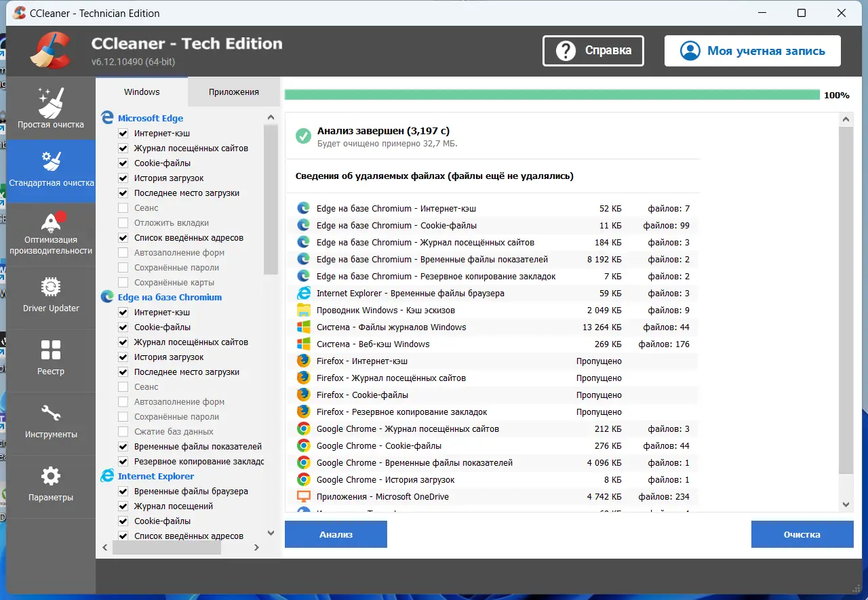Click the folder icon for Проводник Windows
Image resolution: width=868 pixels, height=600 pixels.
coord(303,310)
